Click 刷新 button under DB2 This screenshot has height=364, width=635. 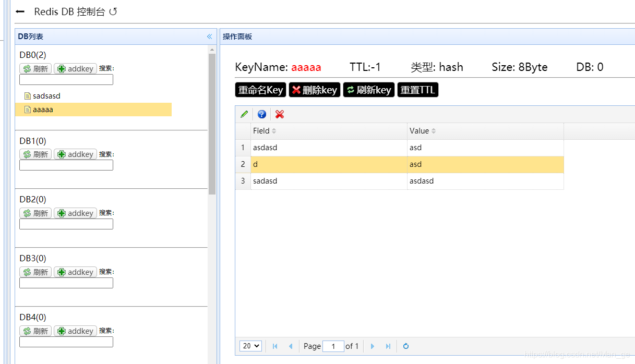pyautogui.click(x=35, y=213)
